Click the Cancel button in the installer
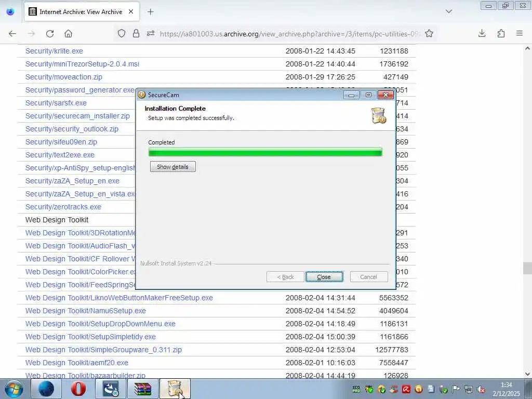 pyautogui.click(x=368, y=277)
